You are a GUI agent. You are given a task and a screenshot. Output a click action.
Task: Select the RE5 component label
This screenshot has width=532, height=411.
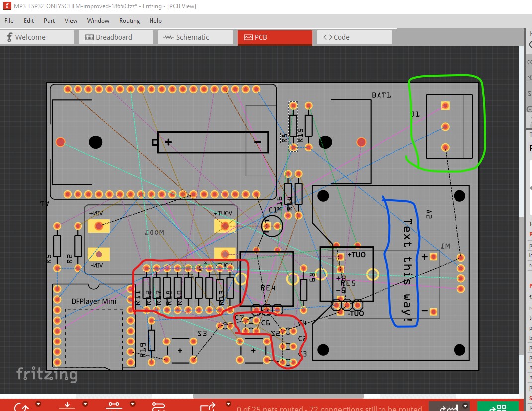pyautogui.click(x=348, y=283)
